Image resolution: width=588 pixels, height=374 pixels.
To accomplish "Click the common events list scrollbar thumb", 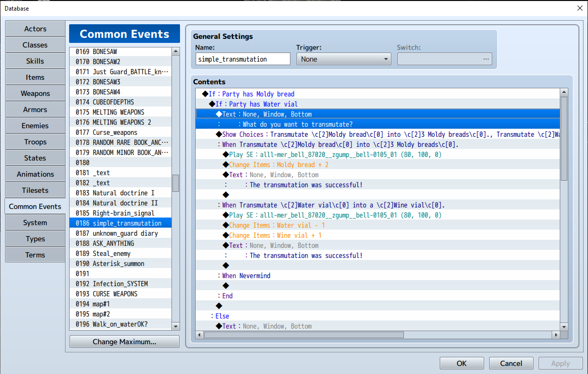I will click(x=175, y=183).
